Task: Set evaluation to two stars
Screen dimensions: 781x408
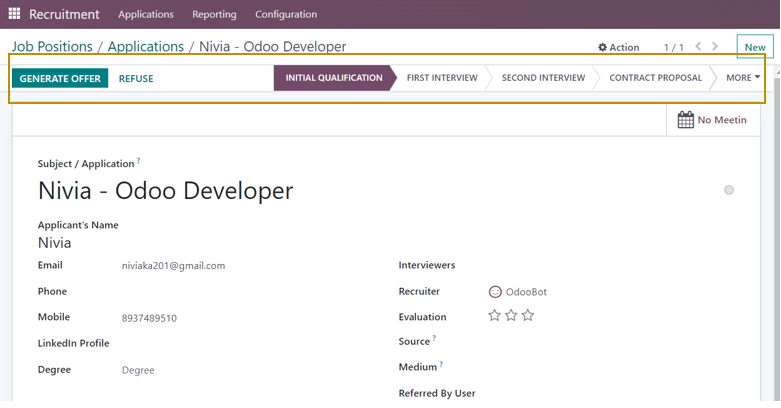Action: click(x=511, y=316)
